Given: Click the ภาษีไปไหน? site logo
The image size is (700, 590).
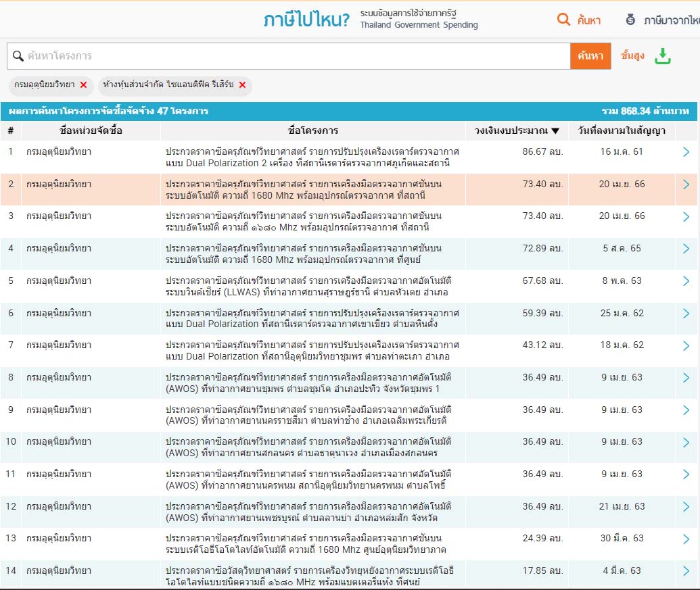Looking at the screenshot, I should [x=306, y=20].
